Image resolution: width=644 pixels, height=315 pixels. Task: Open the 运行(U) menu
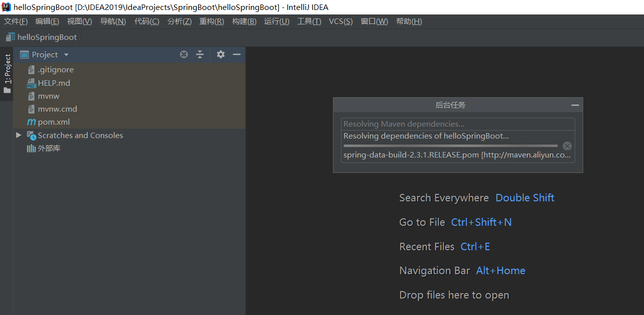(277, 21)
